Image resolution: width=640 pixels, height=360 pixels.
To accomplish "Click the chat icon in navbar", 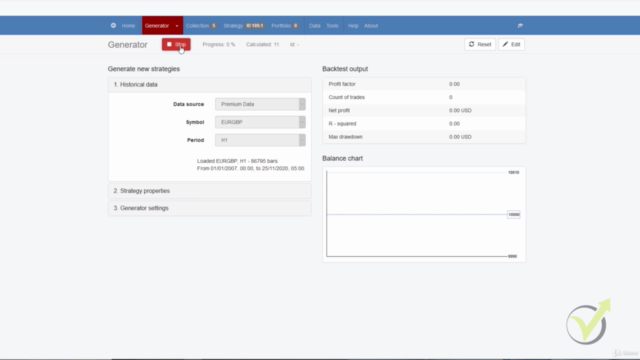I will pyautogui.click(x=520, y=25).
